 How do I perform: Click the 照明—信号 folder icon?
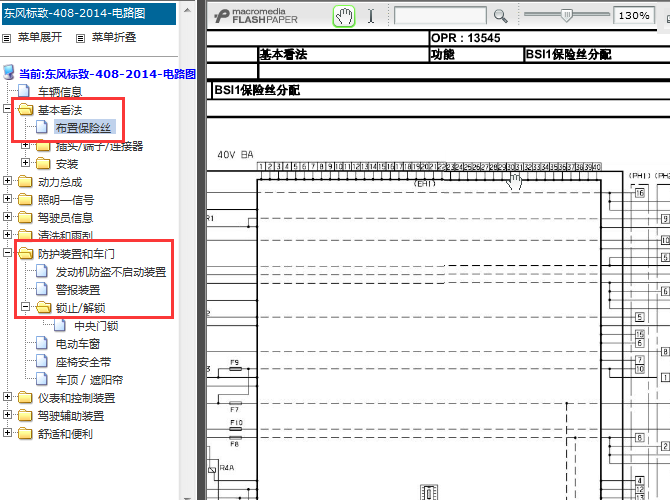(x=25, y=199)
